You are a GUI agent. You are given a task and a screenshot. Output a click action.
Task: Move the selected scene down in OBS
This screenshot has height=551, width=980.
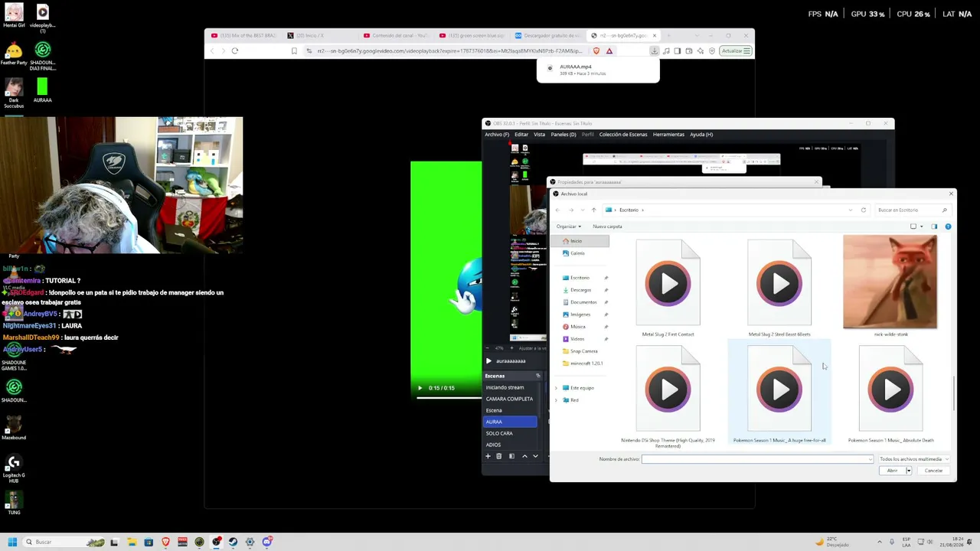coord(535,456)
